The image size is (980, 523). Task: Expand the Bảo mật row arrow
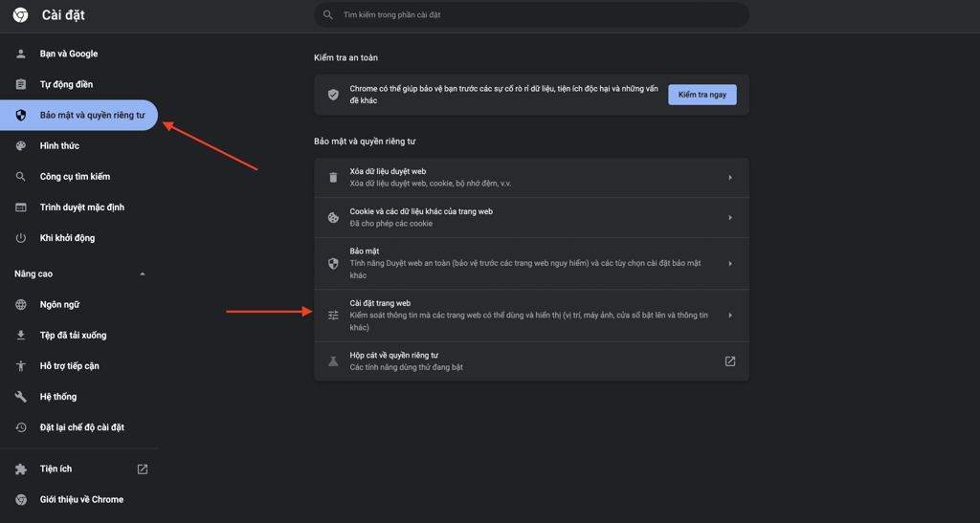click(x=730, y=263)
